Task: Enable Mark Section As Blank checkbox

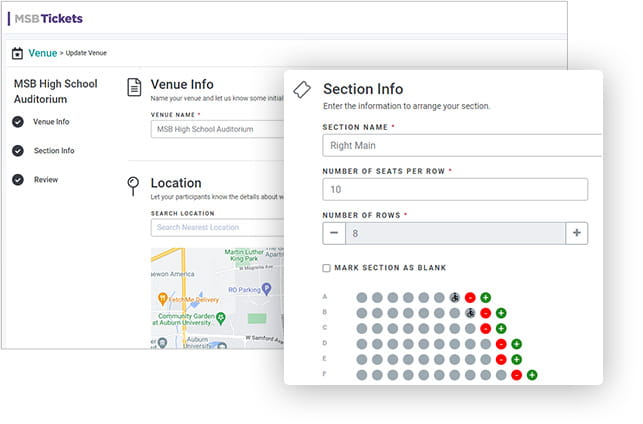Action: coord(326,268)
